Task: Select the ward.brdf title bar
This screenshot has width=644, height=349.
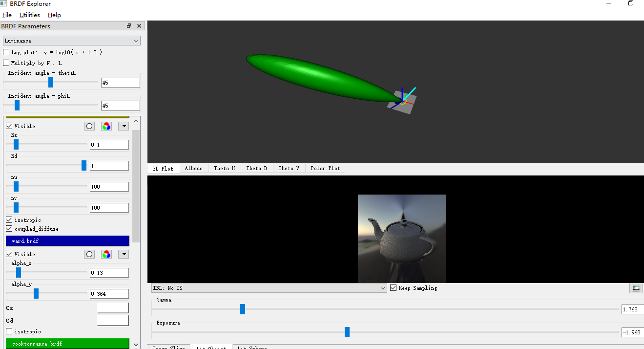Action: click(x=67, y=240)
